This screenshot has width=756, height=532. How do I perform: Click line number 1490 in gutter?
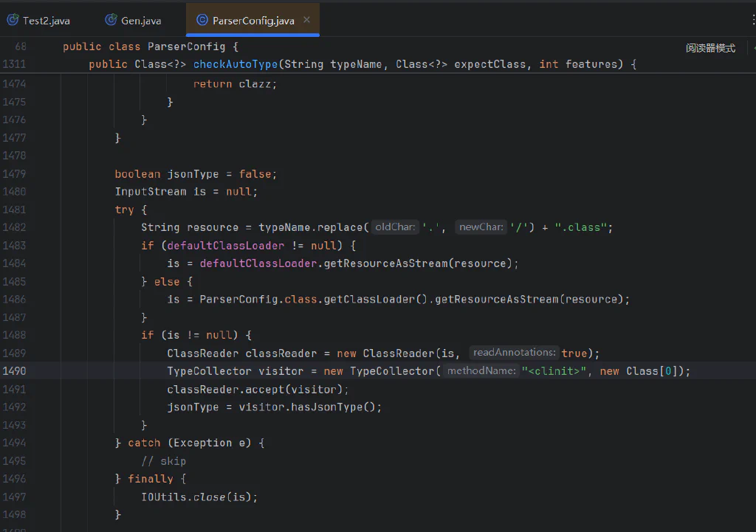tap(15, 371)
